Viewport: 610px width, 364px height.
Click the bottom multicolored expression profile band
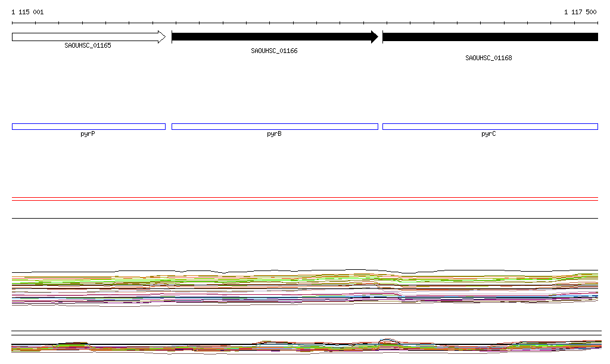(x=305, y=347)
